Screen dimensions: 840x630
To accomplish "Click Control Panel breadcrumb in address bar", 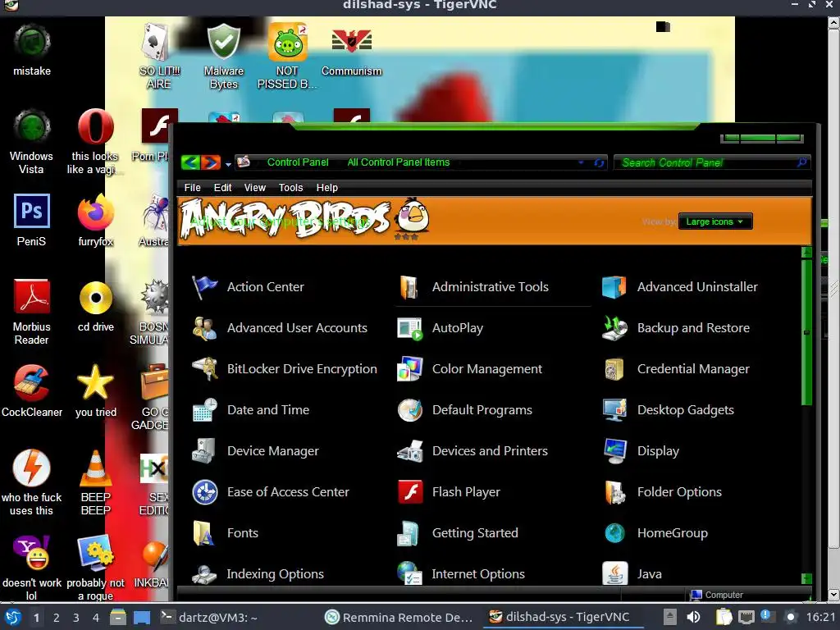I will [x=298, y=162].
